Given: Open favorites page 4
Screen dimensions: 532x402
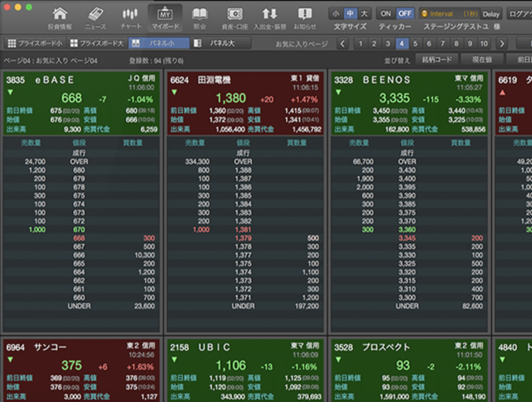Looking at the screenshot, I should (402, 43).
